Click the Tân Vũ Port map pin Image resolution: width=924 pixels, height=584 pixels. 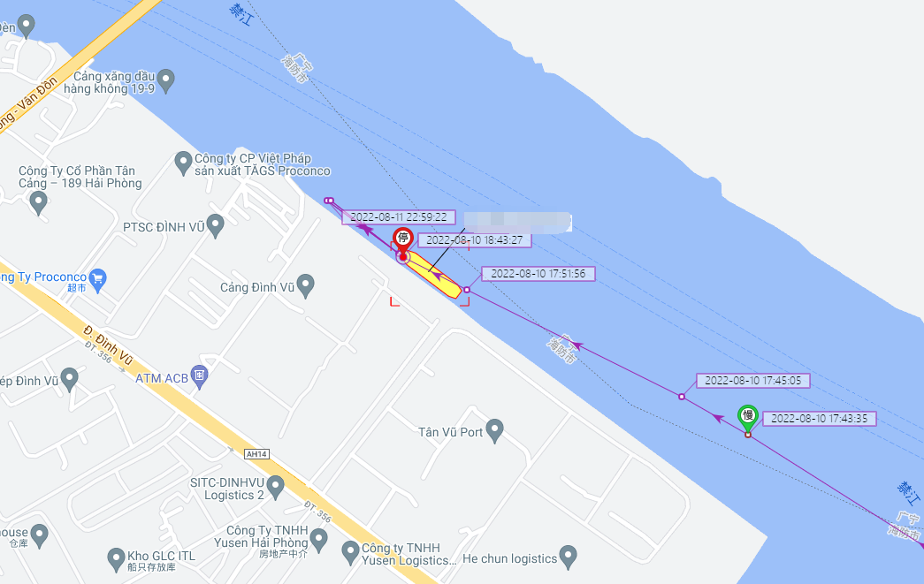[x=494, y=431]
